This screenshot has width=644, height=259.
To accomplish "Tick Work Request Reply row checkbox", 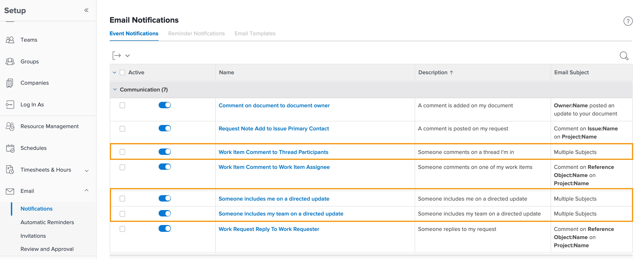I will [x=122, y=229].
